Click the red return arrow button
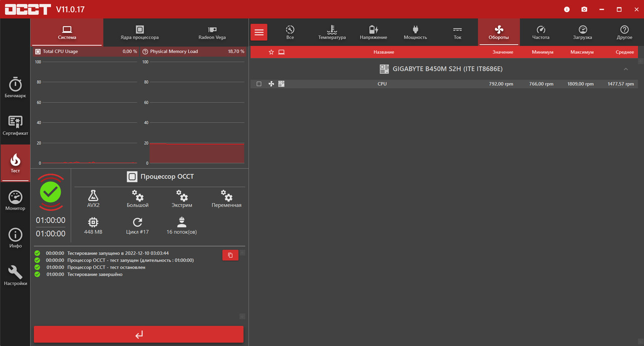 click(139, 334)
